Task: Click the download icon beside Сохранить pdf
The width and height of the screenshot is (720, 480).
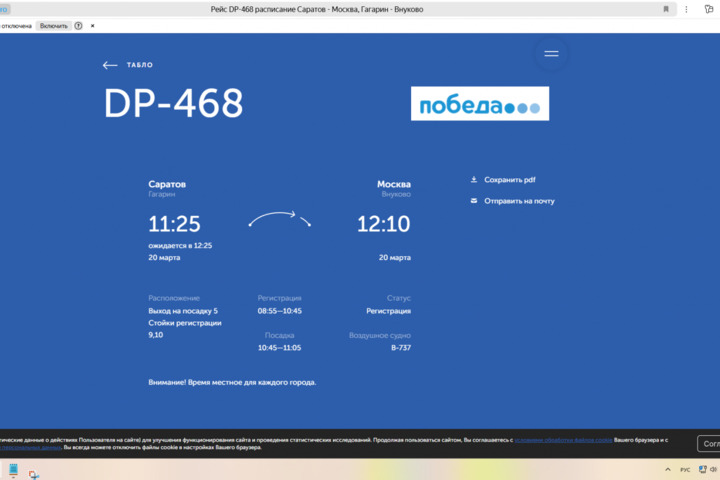Action: 474,180
